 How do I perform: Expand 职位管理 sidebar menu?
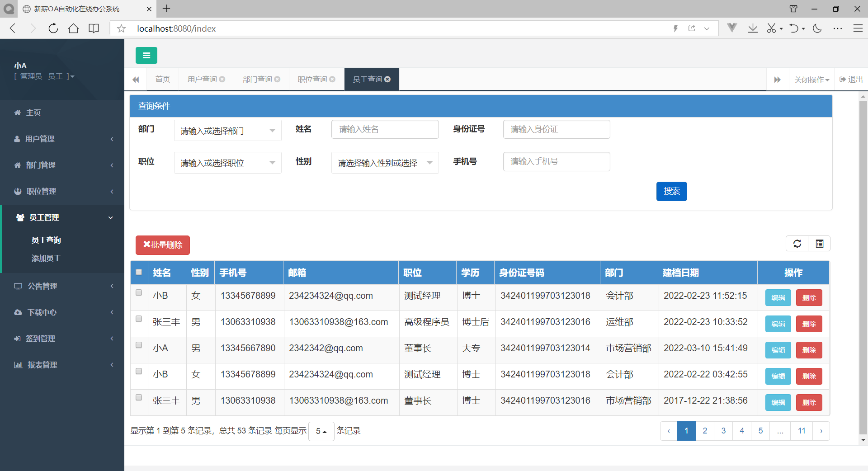(62, 191)
